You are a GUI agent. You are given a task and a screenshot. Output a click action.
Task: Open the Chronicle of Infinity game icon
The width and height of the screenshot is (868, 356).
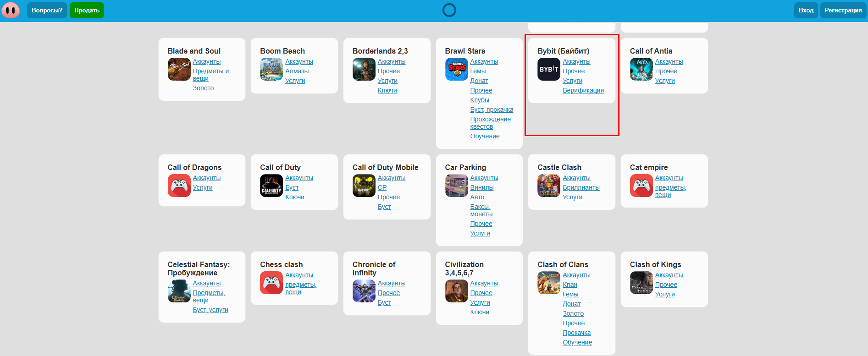pyautogui.click(x=364, y=291)
